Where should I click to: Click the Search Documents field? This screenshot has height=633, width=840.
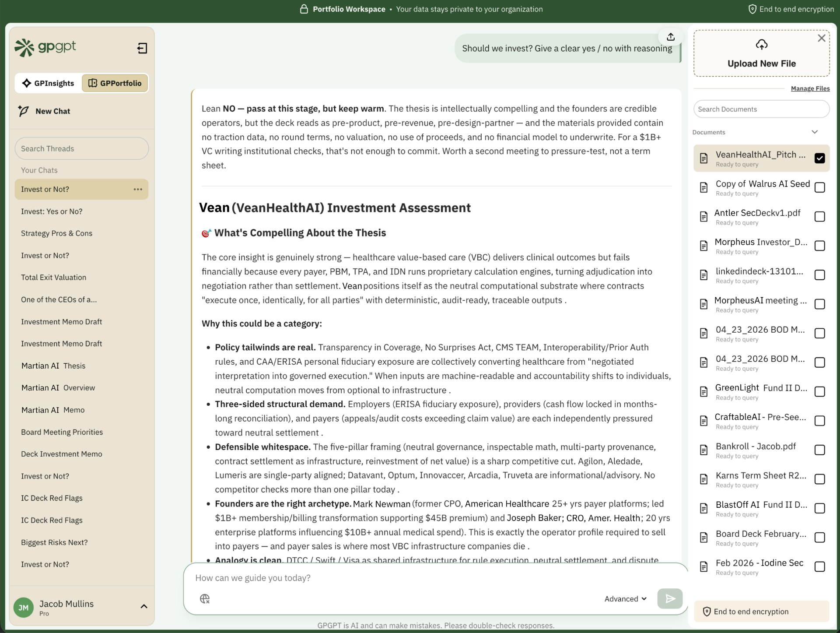pos(762,109)
